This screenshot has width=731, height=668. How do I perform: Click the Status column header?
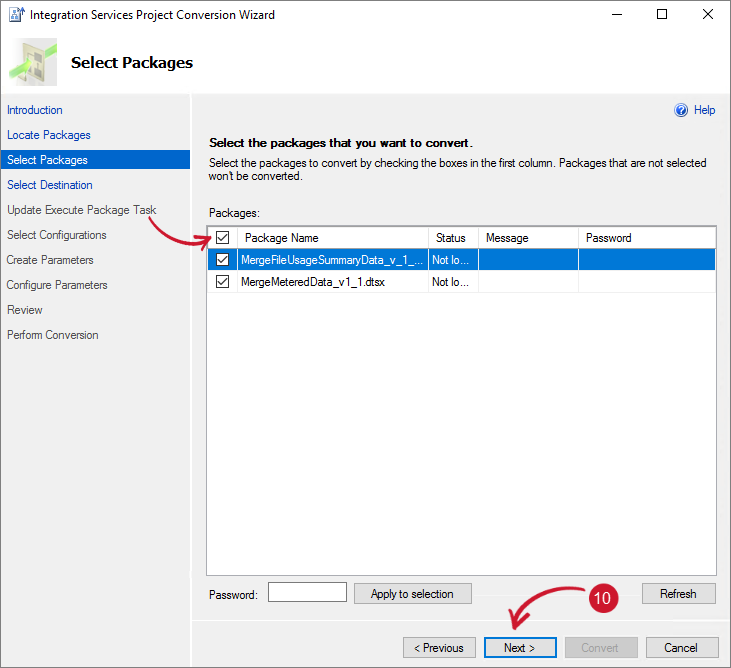point(453,238)
